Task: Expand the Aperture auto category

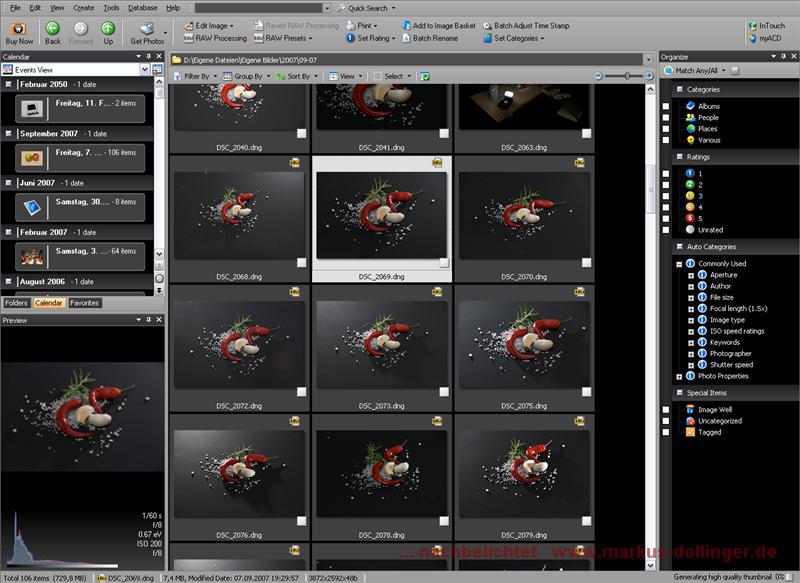Action: (690, 275)
